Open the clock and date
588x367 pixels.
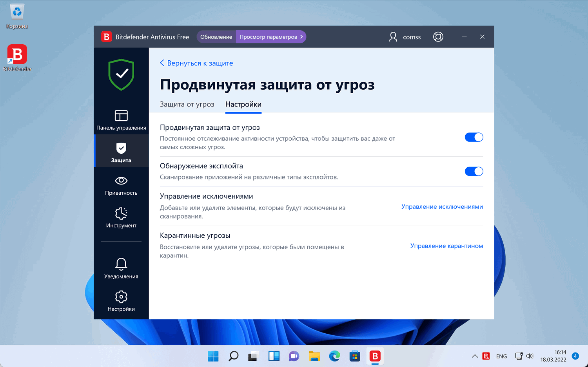pos(553,356)
